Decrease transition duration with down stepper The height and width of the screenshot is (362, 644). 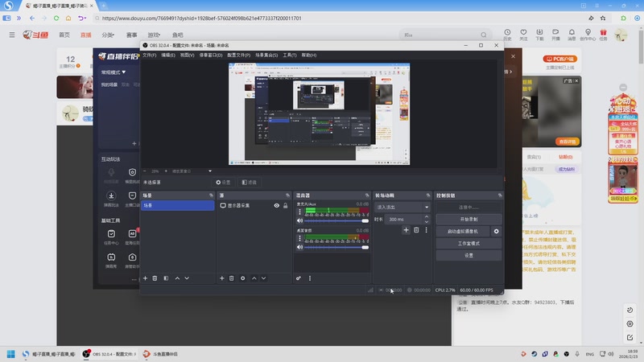tap(427, 222)
